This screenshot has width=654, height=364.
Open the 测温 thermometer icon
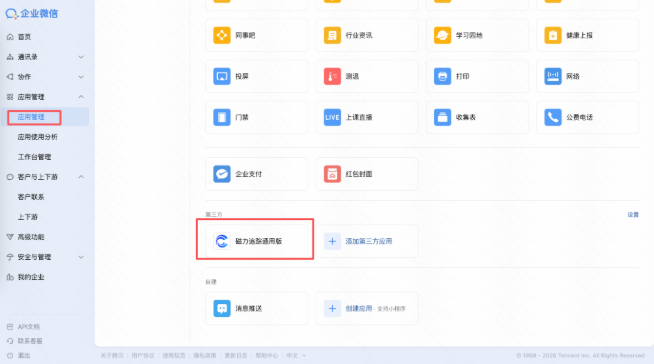pyautogui.click(x=332, y=76)
